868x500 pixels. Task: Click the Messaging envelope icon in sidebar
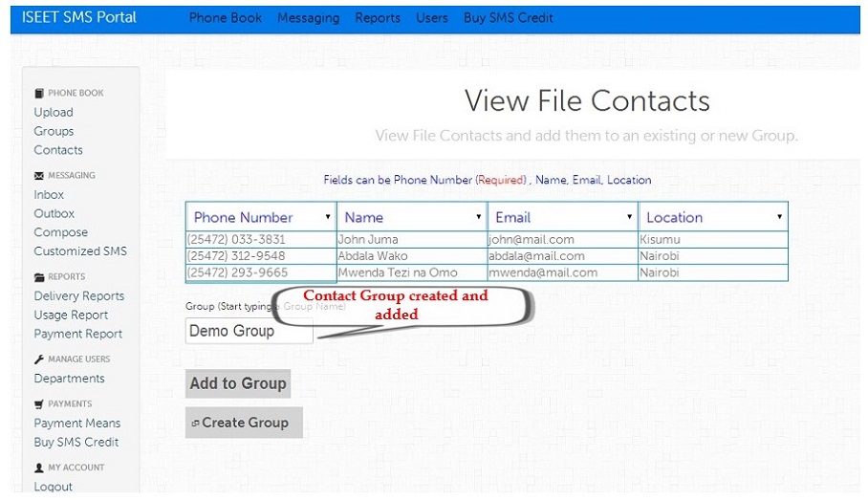(x=39, y=176)
